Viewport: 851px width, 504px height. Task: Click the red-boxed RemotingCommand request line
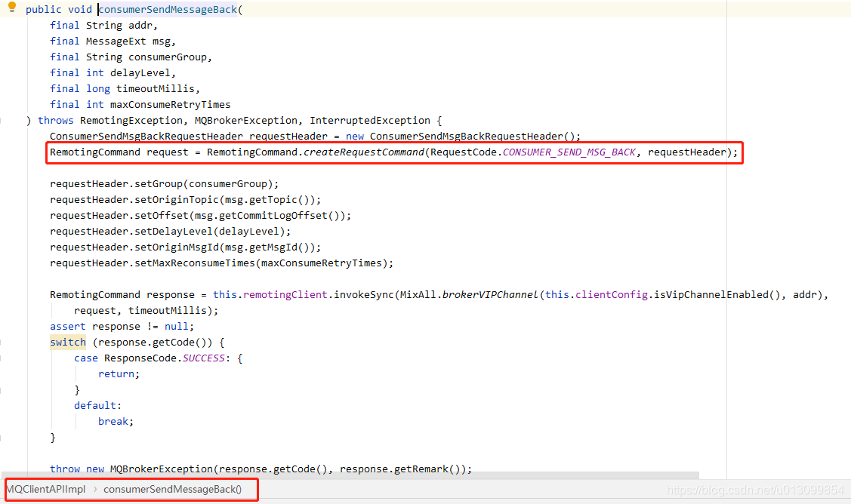393,152
